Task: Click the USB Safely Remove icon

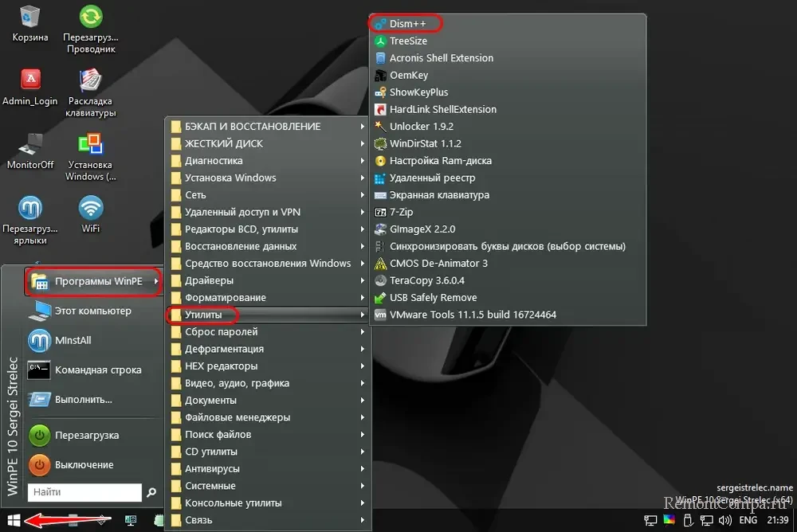Action: (x=380, y=298)
